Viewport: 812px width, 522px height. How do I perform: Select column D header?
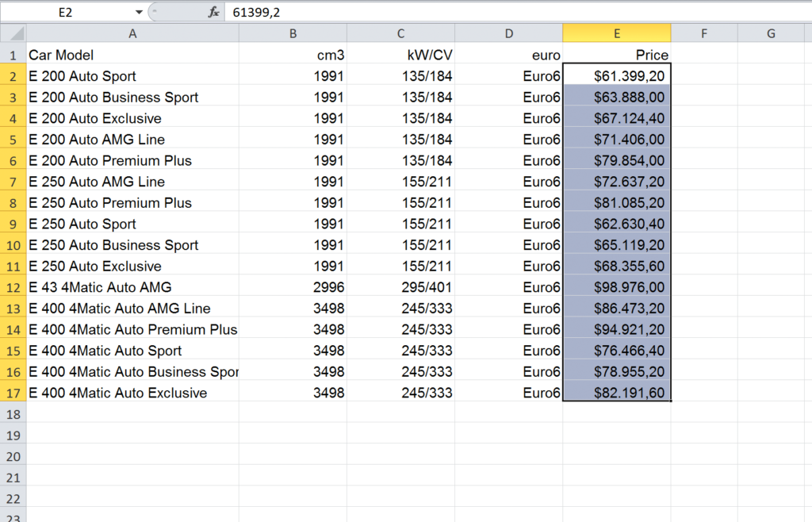point(509,33)
